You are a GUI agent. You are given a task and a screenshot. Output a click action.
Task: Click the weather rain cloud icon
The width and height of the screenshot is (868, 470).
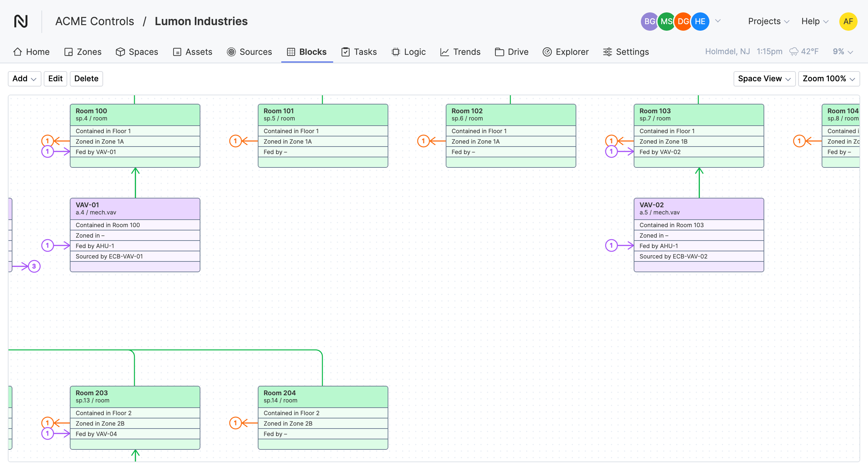[x=794, y=51]
